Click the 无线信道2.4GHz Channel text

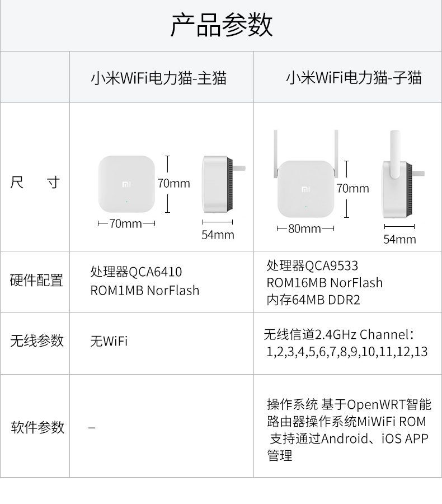pos(338,335)
